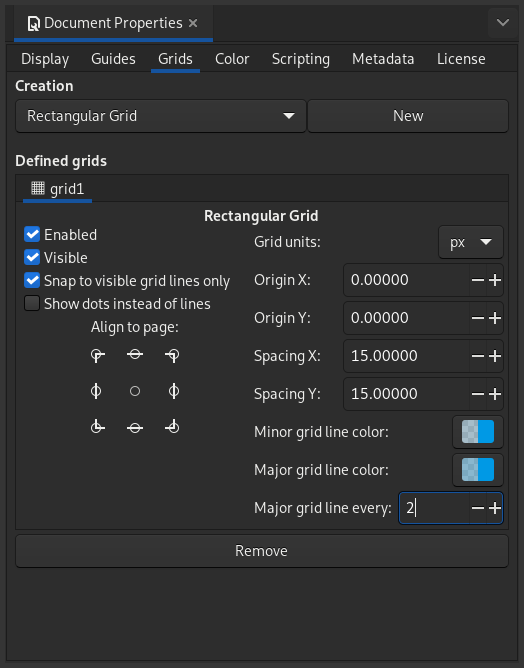The height and width of the screenshot is (668, 524).
Task: Switch to the Guides tab
Action: (113, 59)
